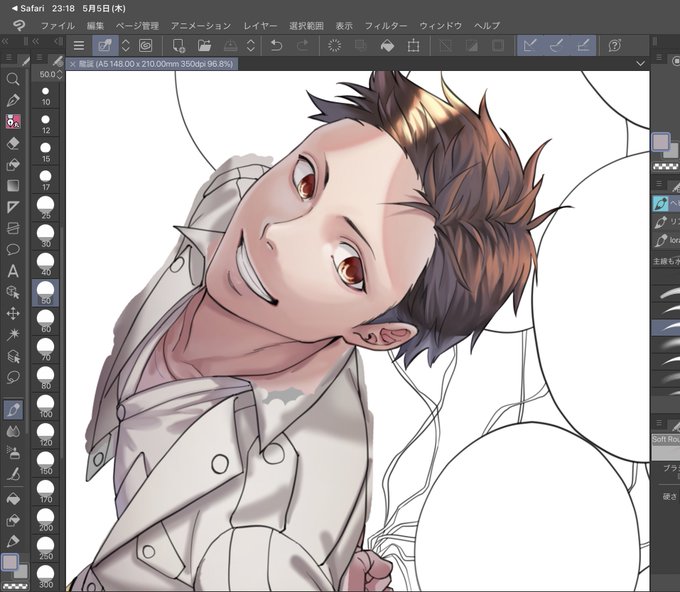The width and height of the screenshot is (680, 592).
Task: Select the Ruler triangle tool
Action: (x=13, y=207)
